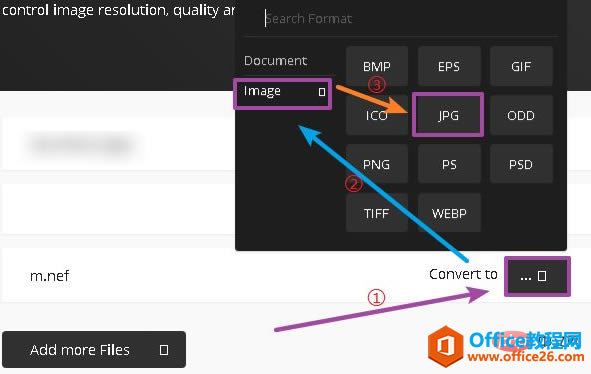This screenshot has height=374, width=591.
Task: Expand the Image category arrow icon
Action: click(x=322, y=92)
